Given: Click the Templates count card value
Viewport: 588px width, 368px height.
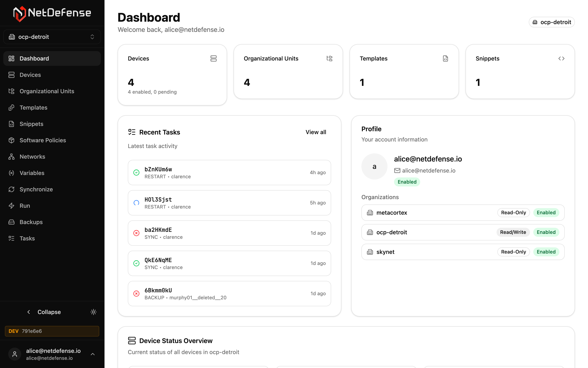Looking at the screenshot, I should [x=362, y=83].
